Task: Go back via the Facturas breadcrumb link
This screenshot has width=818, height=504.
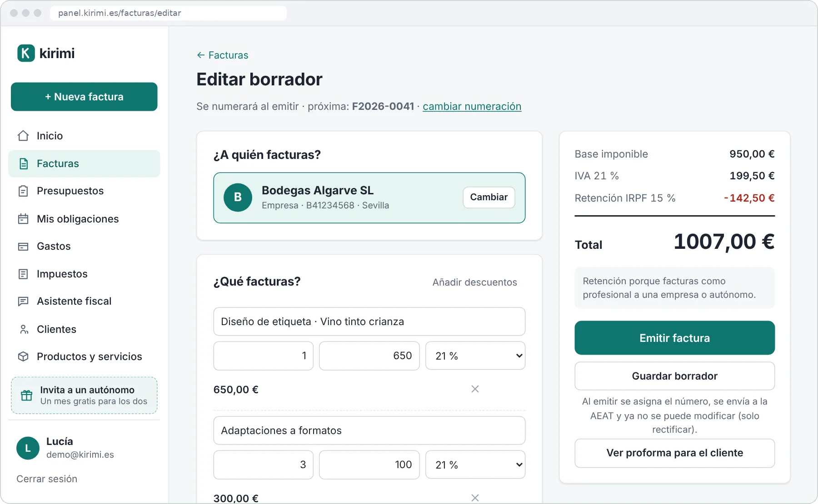Action: (x=222, y=55)
